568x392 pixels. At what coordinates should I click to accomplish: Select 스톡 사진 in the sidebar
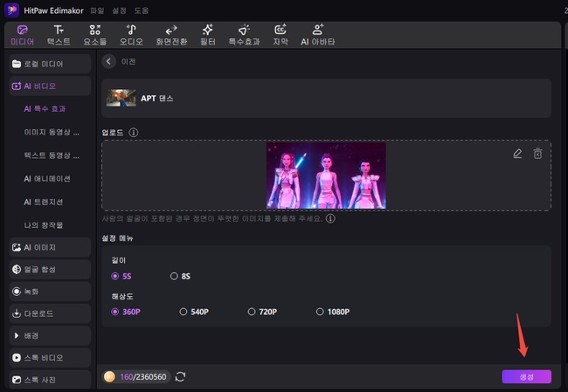[x=50, y=380]
